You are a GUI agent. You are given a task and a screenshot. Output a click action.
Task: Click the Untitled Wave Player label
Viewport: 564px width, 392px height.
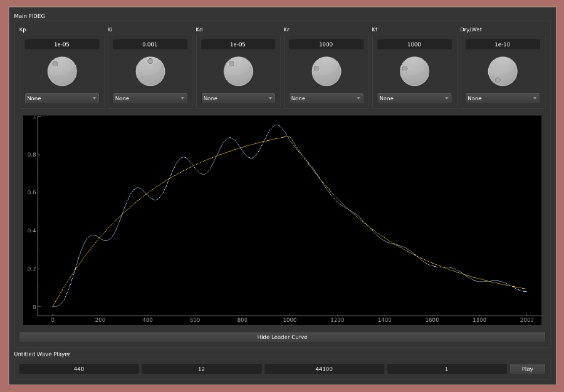pos(42,354)
